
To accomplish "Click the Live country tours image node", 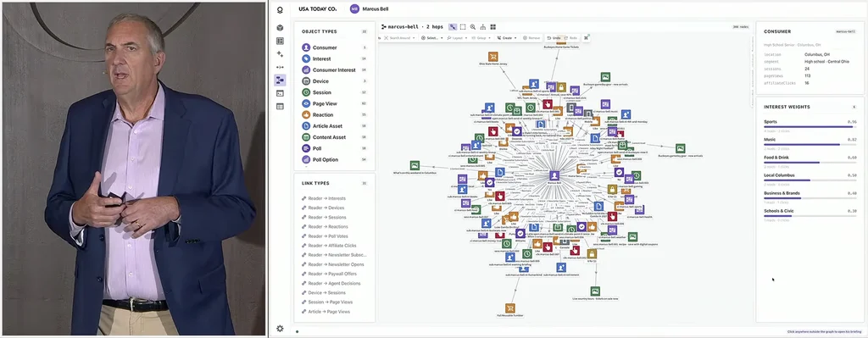I will 595,291.
